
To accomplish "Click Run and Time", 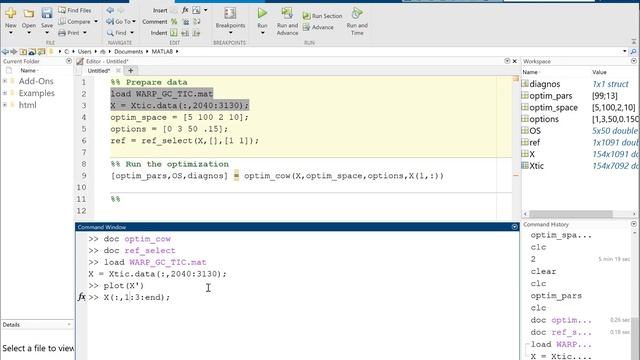I will tap(357, 21).
